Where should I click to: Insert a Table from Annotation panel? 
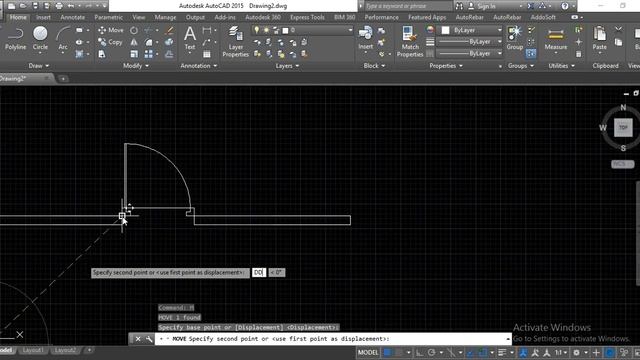pos(207,54)
